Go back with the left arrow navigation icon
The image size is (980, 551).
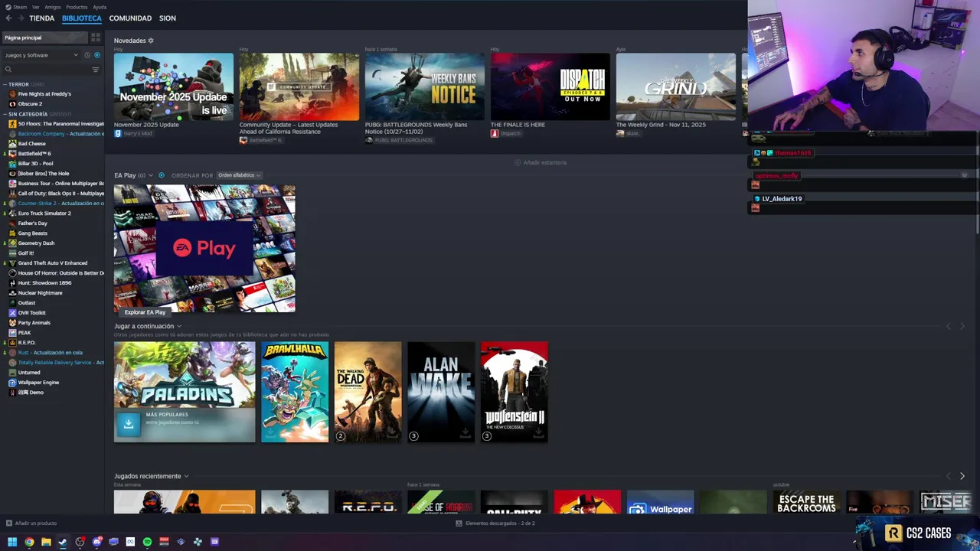coord(8,18)
